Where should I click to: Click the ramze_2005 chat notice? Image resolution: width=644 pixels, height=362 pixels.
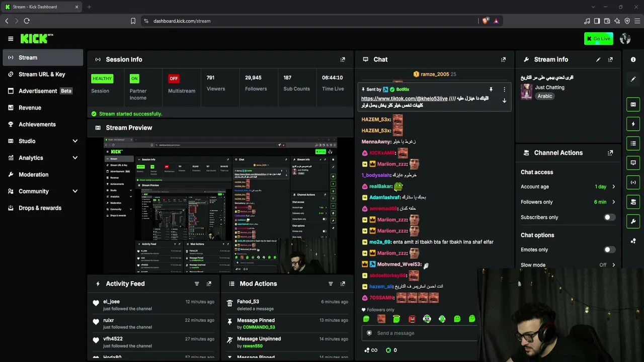435,74
